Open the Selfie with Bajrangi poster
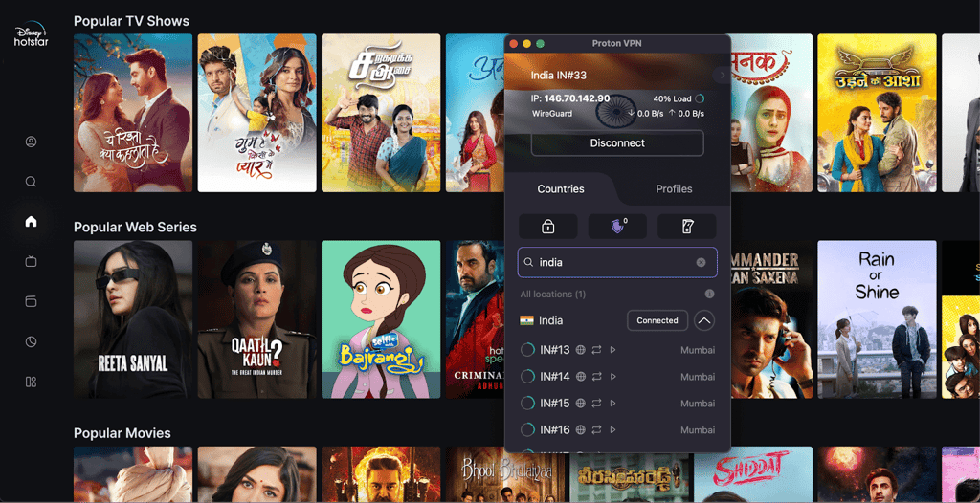Viewport: 980px width, 503px height. (381, 319)
